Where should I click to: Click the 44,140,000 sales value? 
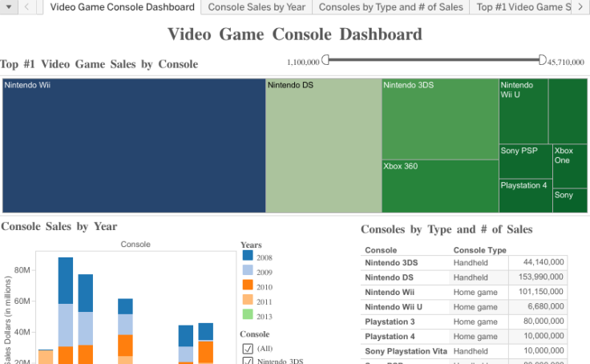coord(544,262)
